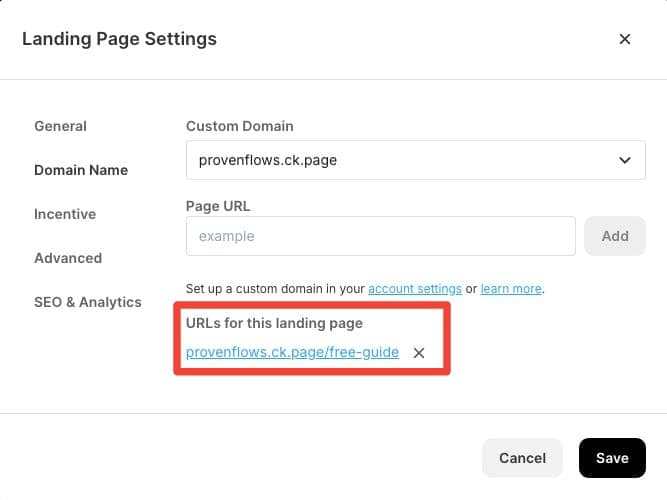
Task: Open the SEO & Analytics section
Action: [88, 302]
